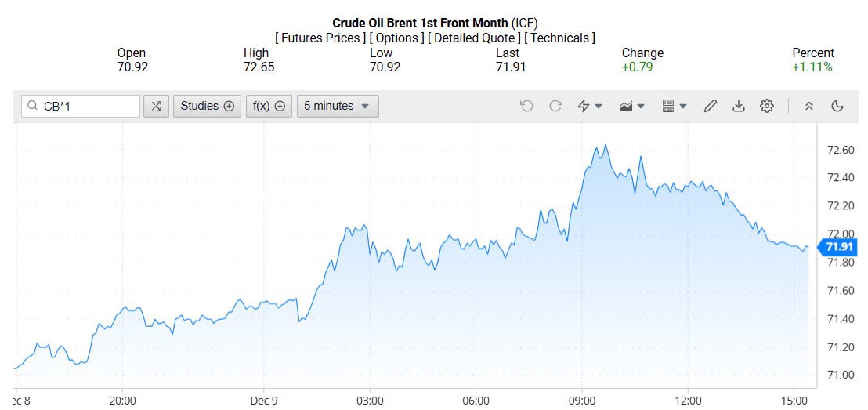View the Technicals link
This screenshot has height=410, width=868.
click(559, 38)
